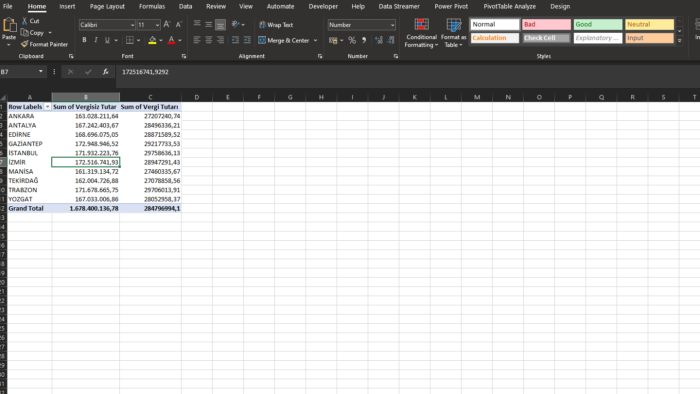700x394 pixels.
Task: Open Conditional Formatting menu
Action: (x=421, y=33)
